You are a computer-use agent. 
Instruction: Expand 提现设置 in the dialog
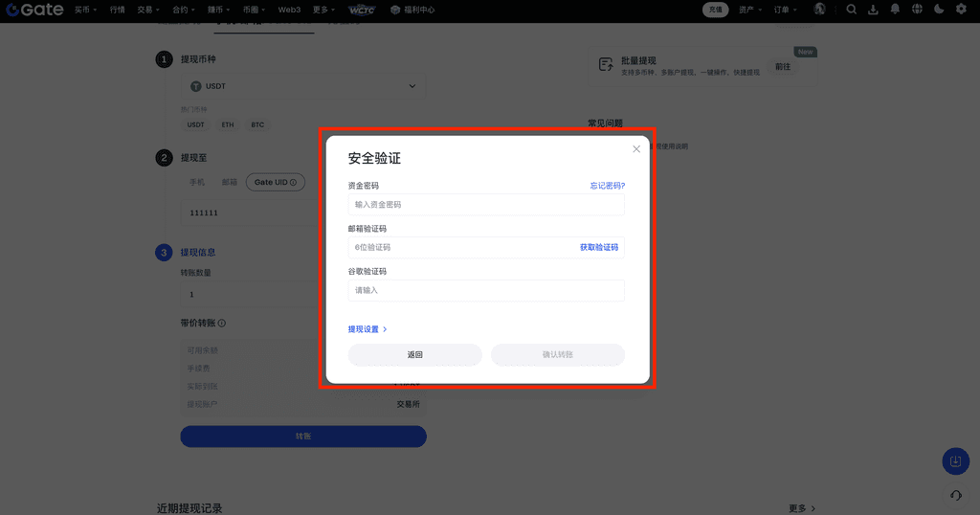(x=367, y=329)
